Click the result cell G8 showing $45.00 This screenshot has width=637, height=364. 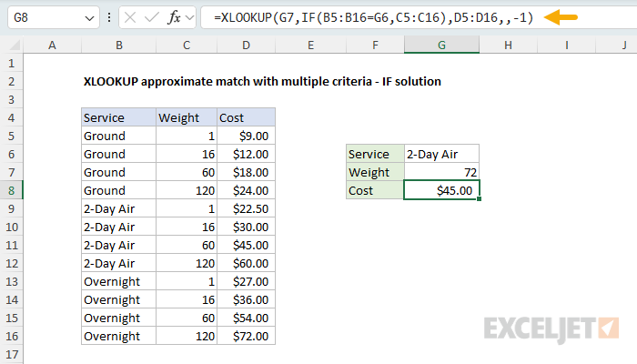441,190
